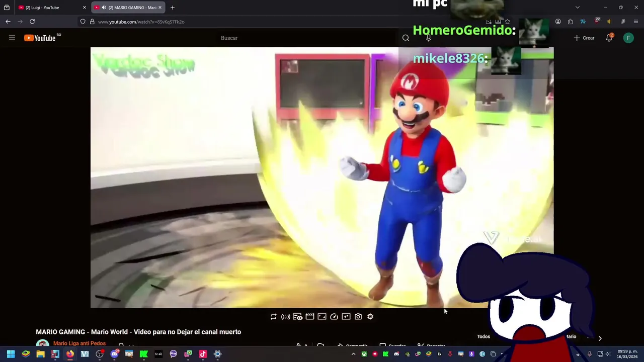Screen dimensions: 644x362
Task: Open OBS Studio from the taskbar
Action: pyautogui.click(x=100, y=354)
